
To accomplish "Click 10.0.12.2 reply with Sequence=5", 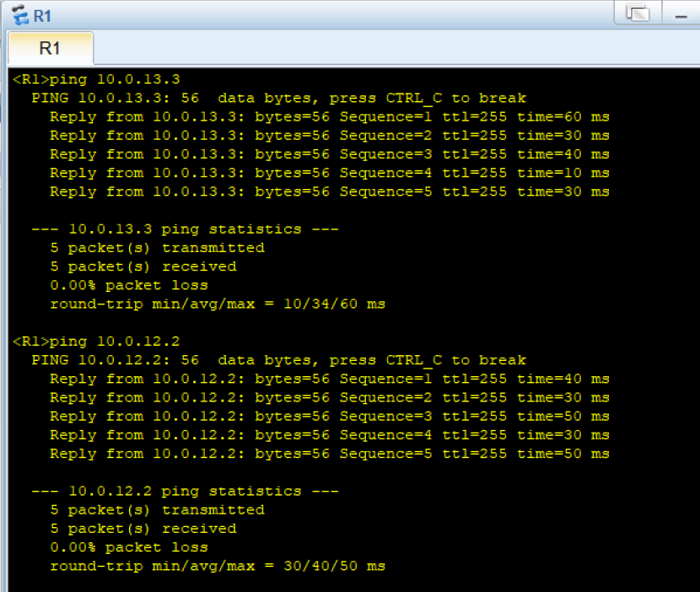I will tap(330, 454).
